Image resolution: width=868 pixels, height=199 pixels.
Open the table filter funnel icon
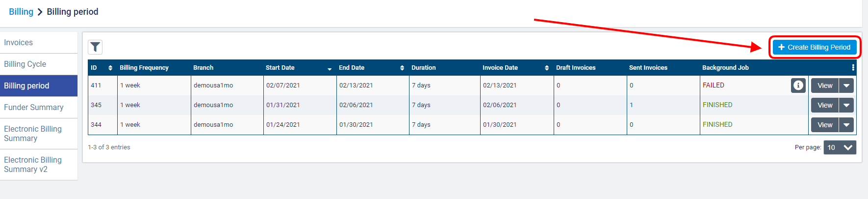pyautogui.click(x=95, y=47)
